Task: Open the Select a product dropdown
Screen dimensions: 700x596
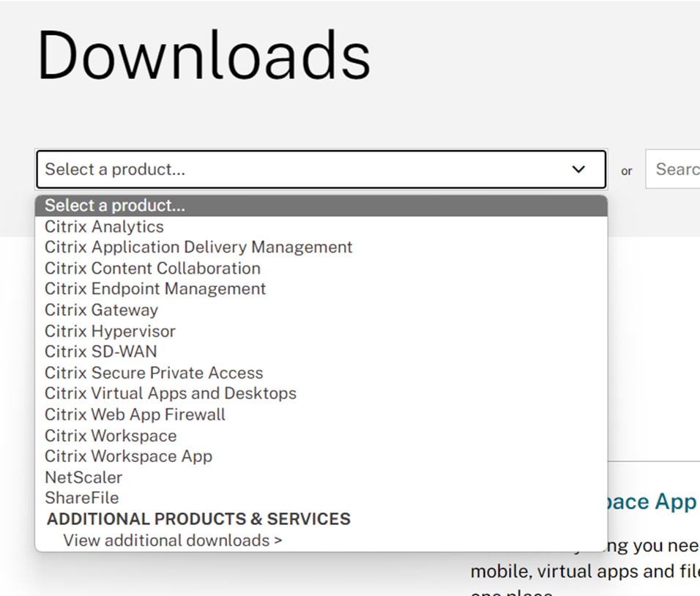Action: (x=321, y=169)
